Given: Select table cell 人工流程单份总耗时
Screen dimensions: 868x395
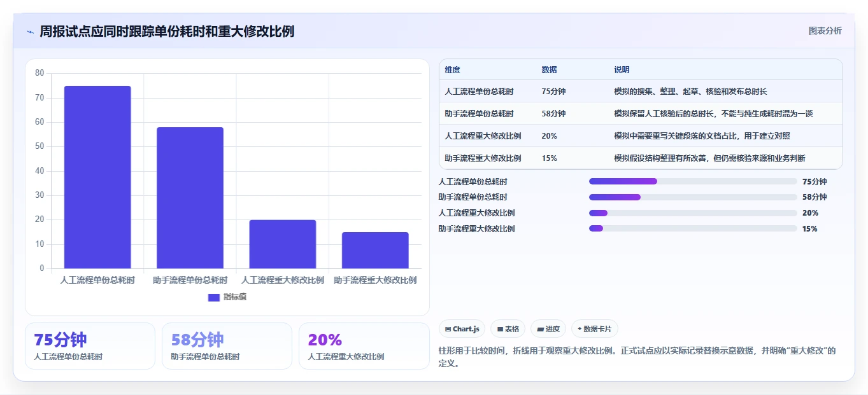Looking at the screenshot, I should 479,92.
